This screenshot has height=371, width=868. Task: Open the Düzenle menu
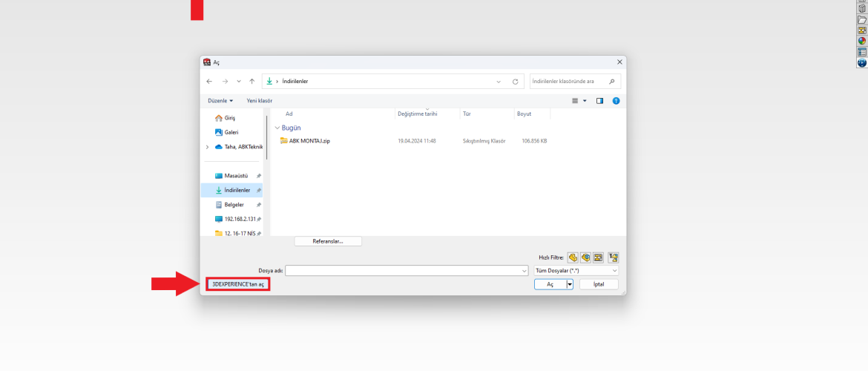coord(220,101)
